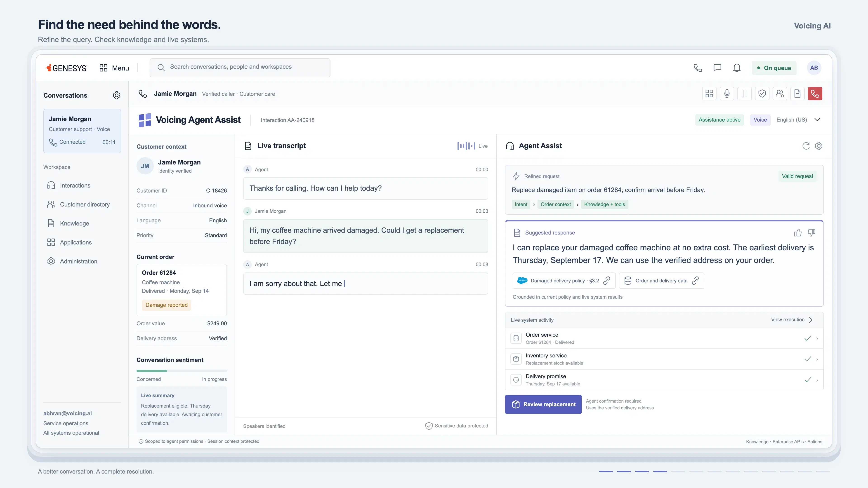Open the Knowledge workspace item
The width and height of the screenshot is (868, 488).
coord(68,223)
